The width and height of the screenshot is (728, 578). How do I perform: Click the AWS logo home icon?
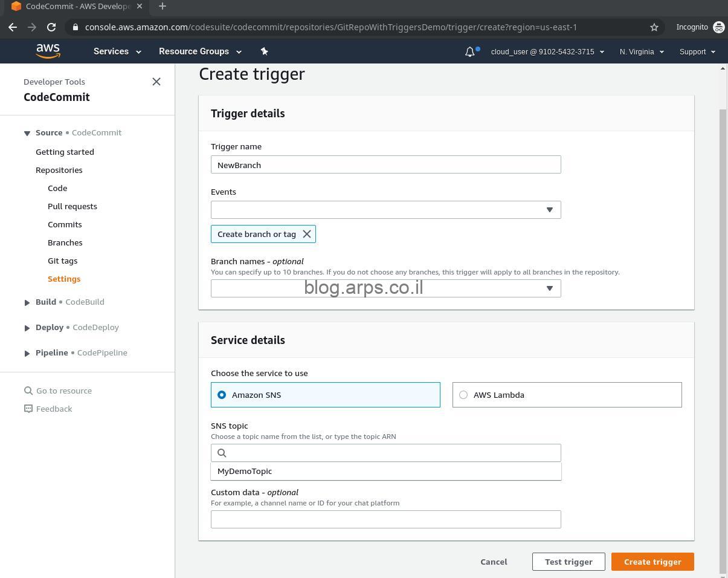coord(48,51)
